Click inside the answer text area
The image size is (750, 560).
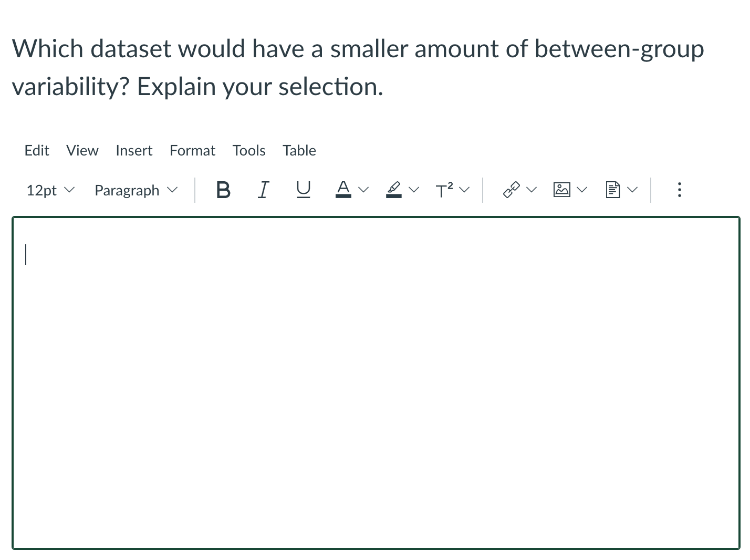[x=368, y=368]
